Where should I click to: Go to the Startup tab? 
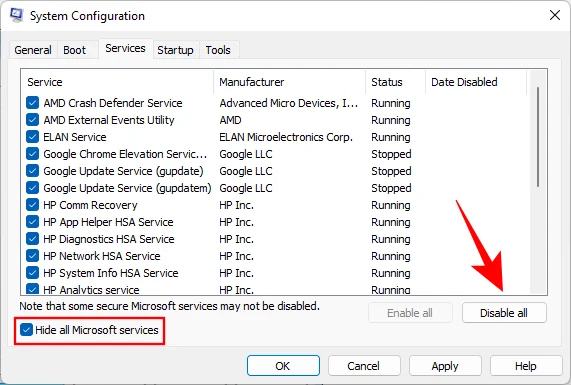click(x=175, y=50)
